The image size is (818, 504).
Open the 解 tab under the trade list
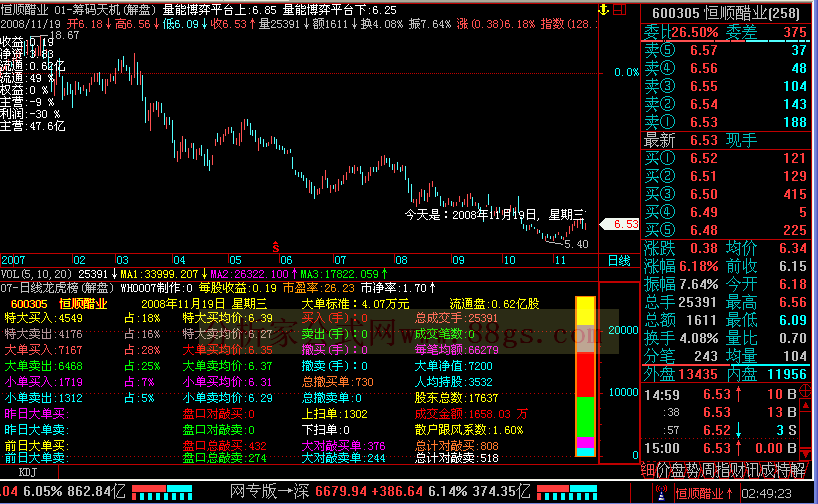[799, 471]
